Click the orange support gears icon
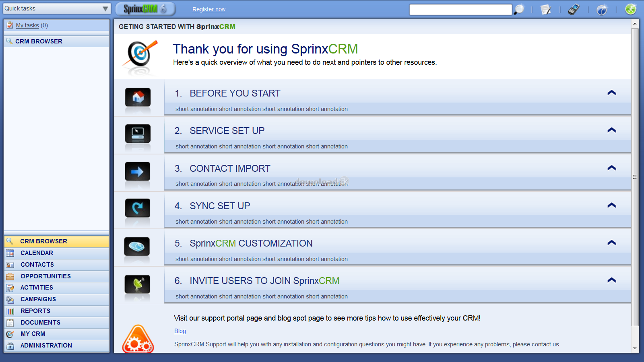 click(138, 339)
